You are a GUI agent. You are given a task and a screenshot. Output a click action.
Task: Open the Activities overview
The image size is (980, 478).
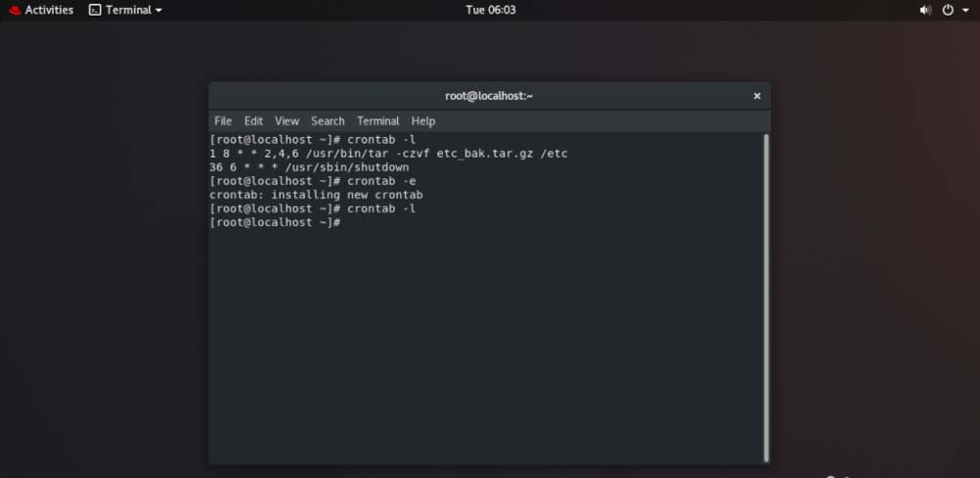(x=49, y=10)
